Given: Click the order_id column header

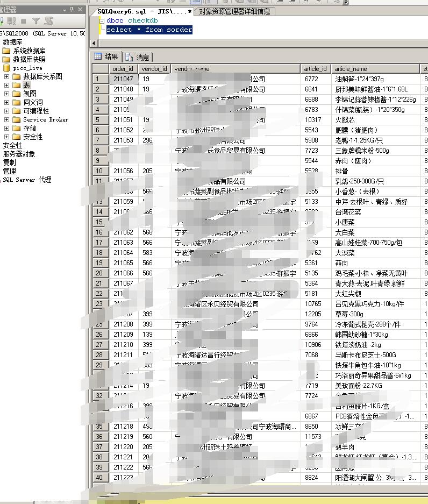Looking at the screenshot, I should pos(123,69).
